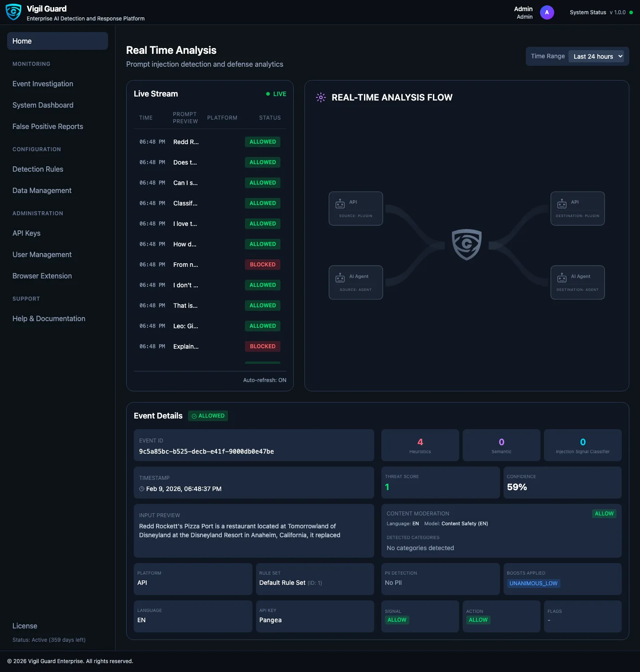This screenshot has width=640, height=672.
Task: Click the Real-Time Analysis Flow sun icon
Action: [x=321, y=97]
